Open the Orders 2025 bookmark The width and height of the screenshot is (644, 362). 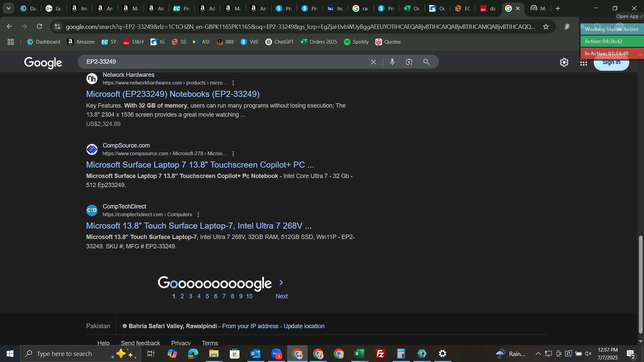319,42
